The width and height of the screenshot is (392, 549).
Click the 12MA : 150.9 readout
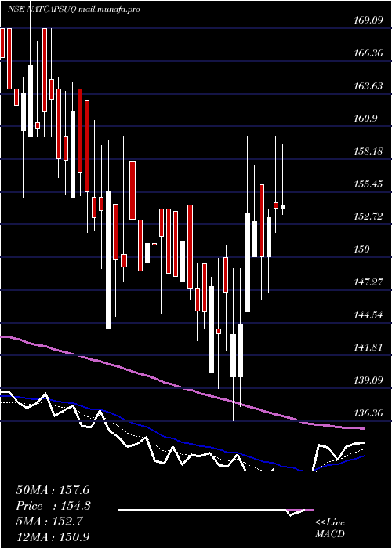53,537
